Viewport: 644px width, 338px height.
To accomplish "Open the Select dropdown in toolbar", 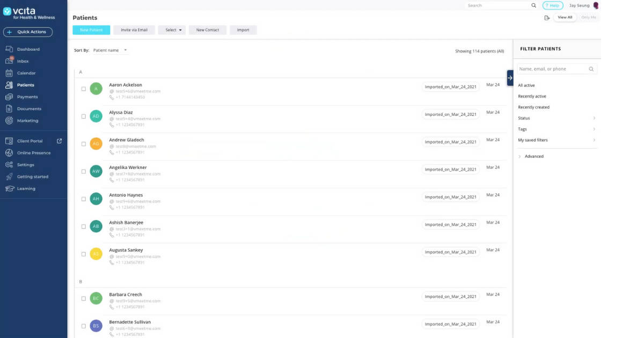I will click(172, 30).
